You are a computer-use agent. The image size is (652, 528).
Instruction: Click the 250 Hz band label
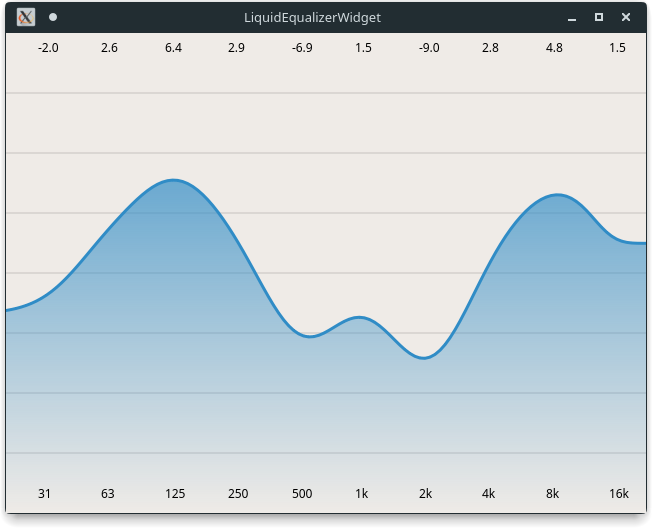click(238, 493)
